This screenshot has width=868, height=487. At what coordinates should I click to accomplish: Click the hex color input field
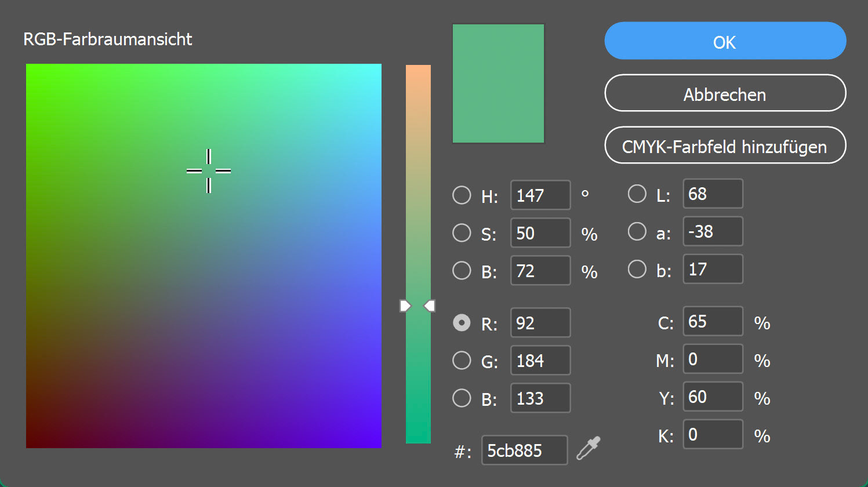524,450
